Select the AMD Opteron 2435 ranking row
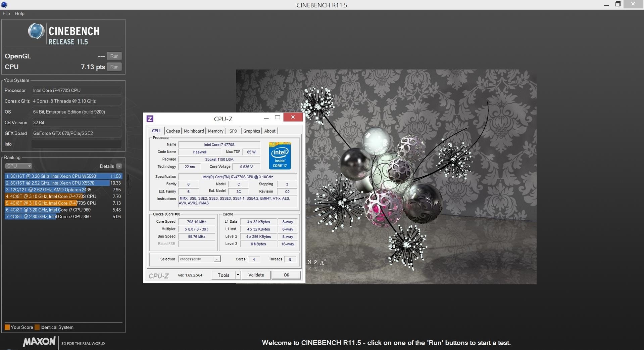 [x=63, y=190]
